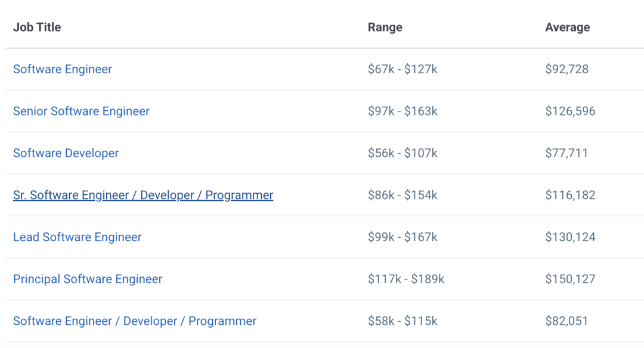Select the $116,182 average salary cell
Image resolution: width=644 pixels, height=348 pixels.
click(x=570, y=195)
